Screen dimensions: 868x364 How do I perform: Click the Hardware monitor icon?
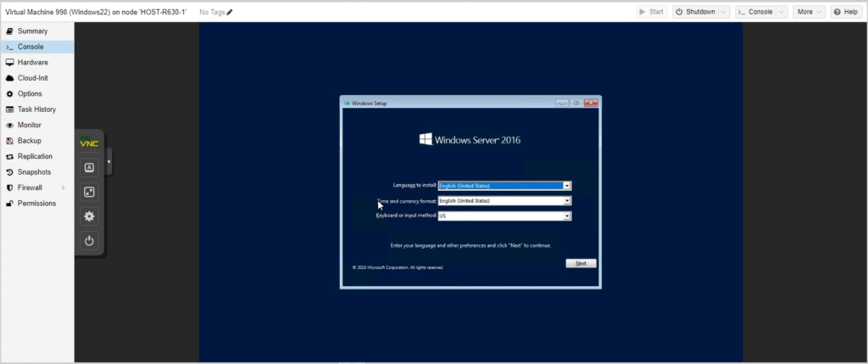click(9, 63)
